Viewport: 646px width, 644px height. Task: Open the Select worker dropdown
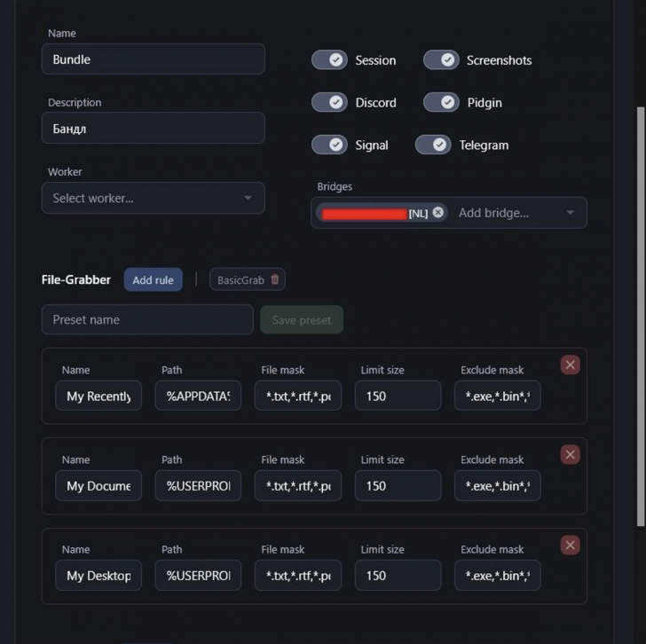154,198
